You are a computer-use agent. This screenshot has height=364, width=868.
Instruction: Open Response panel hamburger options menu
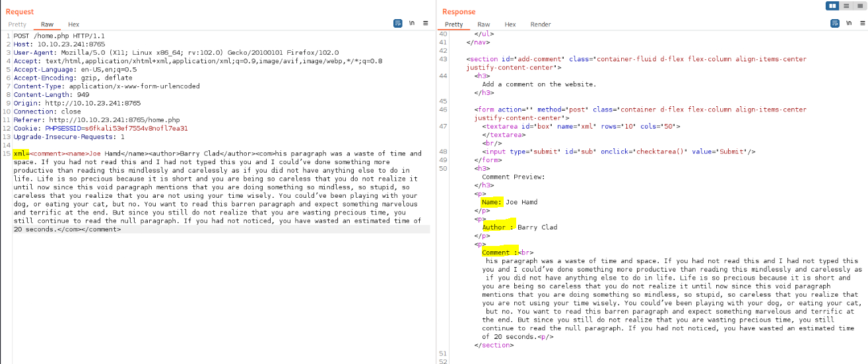pyautogui.click(x=861, y=23)
